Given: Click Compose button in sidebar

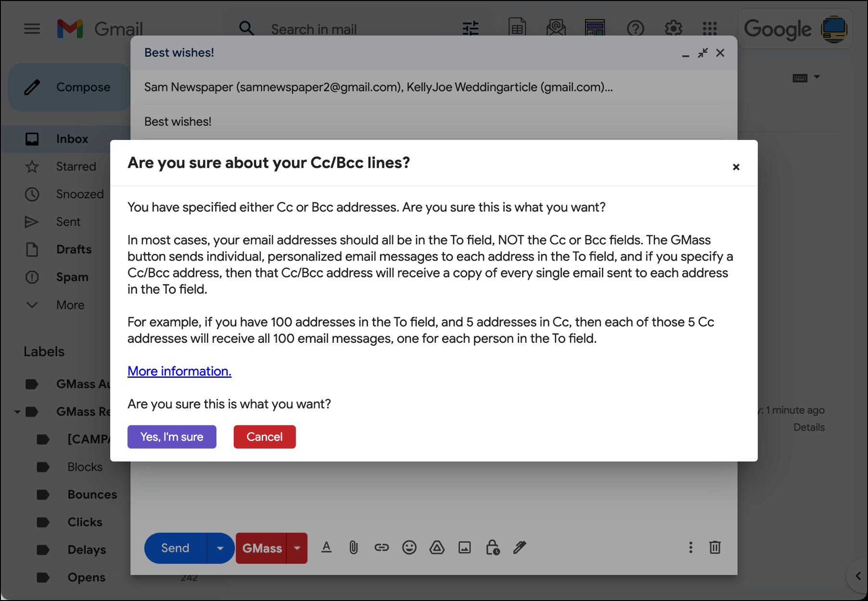Looking at the screenshot, I should pyautogui.click(x=69, y=87).
